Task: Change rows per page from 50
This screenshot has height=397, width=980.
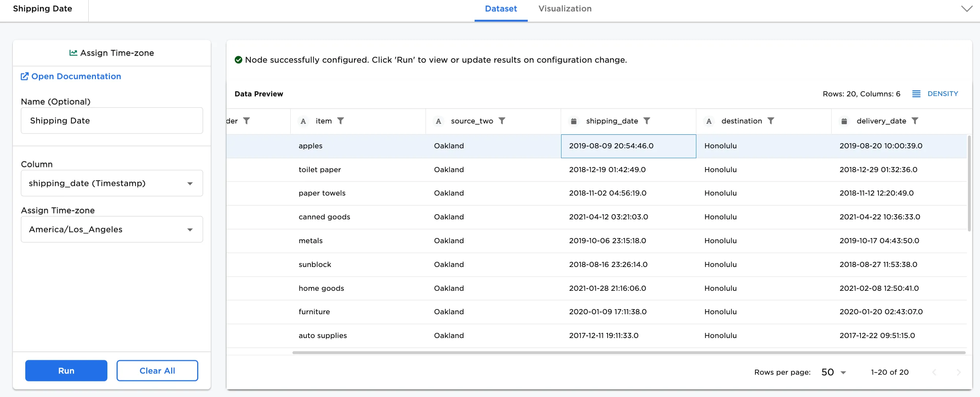Action: click(833, 372)
